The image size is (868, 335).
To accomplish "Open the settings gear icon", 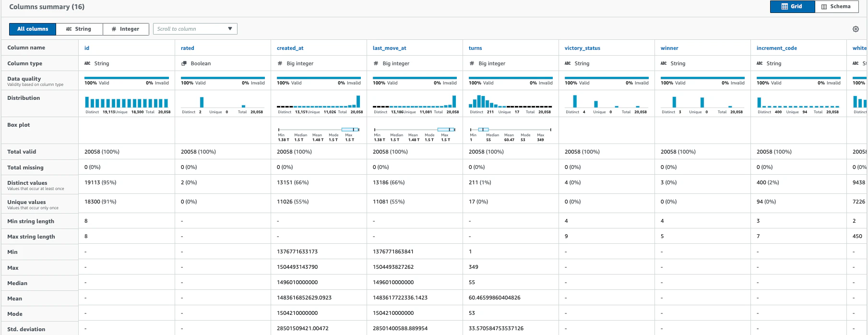I will (856, 29).
